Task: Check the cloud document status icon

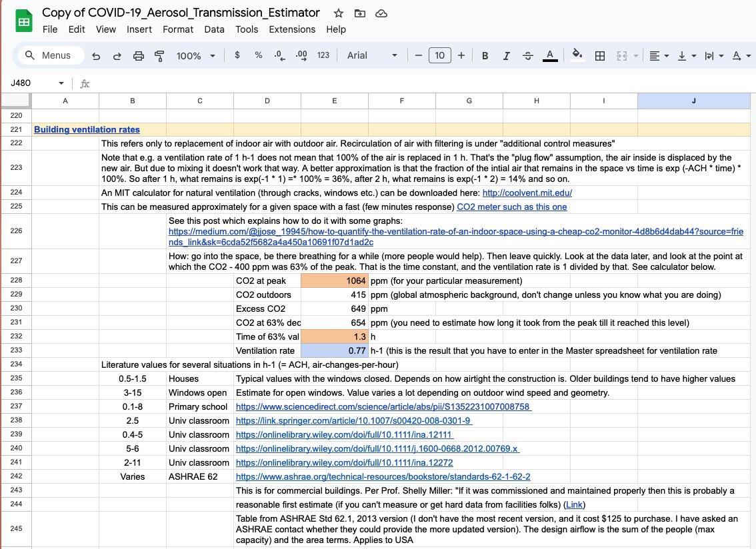Action: pos(381,13)
